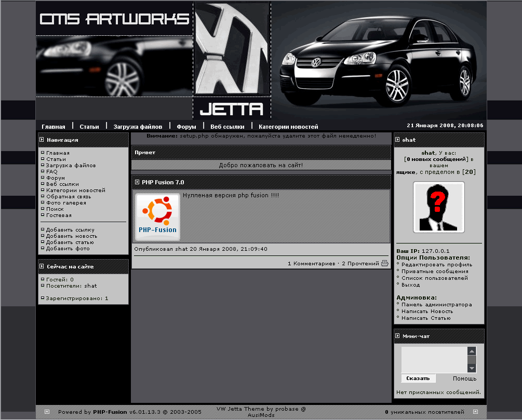Open Список пользователей

pos(434,278)
